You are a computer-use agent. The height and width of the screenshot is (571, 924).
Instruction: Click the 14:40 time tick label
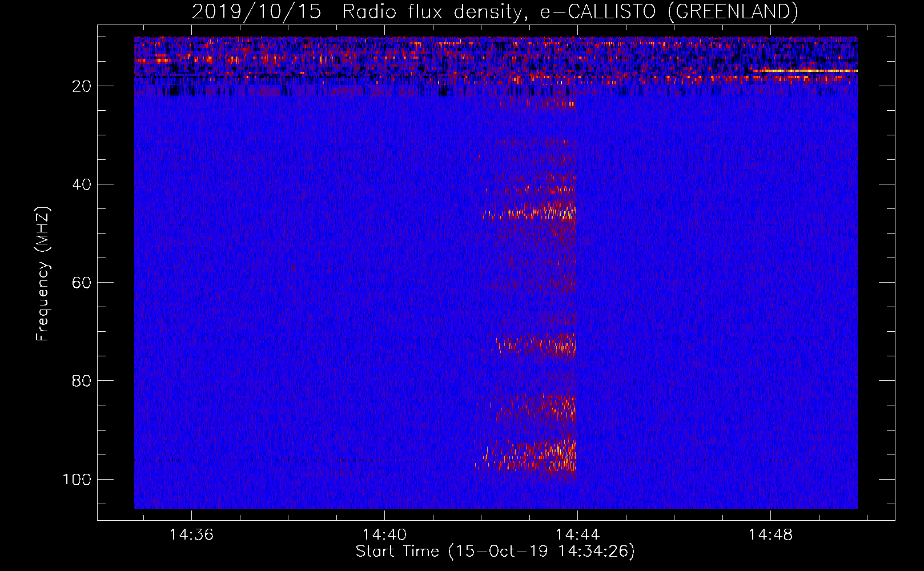tap(384, 535)
